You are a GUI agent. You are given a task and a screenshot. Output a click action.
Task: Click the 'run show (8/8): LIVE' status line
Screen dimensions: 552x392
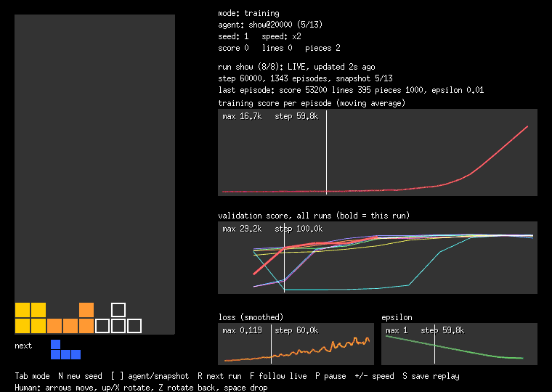[x=296, y=67]
